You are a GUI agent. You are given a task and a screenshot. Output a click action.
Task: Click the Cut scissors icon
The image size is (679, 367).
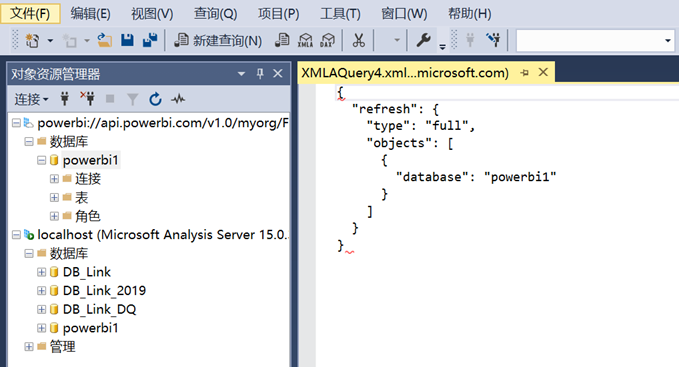pos(358,40)
